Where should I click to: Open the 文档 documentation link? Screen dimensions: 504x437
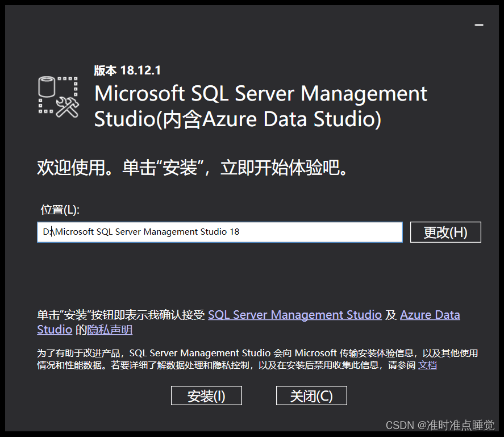click(427, 365)
